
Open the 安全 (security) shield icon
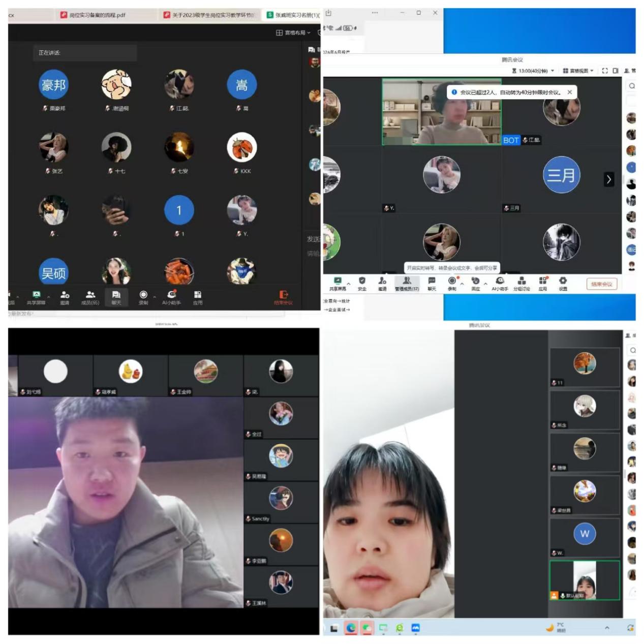(x=362, y=283)
